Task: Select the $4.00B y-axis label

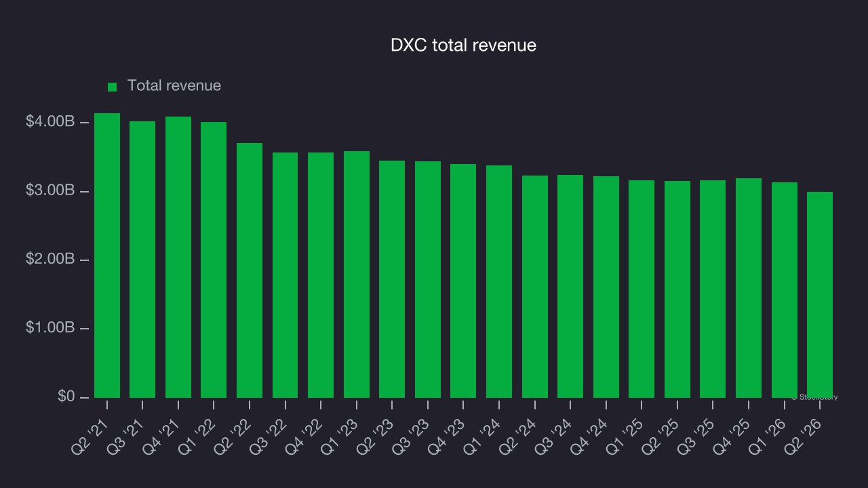Action: point(49,122)
